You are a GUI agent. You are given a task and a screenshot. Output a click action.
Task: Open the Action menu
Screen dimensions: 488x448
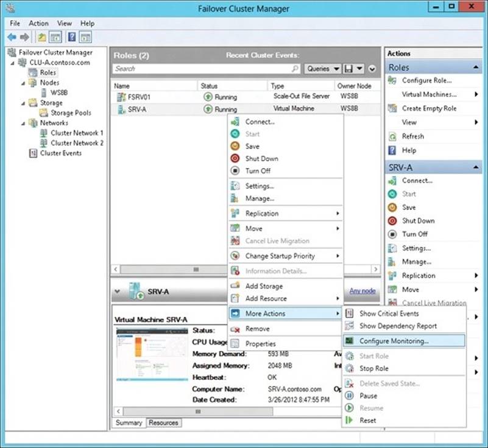pos(38,23)
